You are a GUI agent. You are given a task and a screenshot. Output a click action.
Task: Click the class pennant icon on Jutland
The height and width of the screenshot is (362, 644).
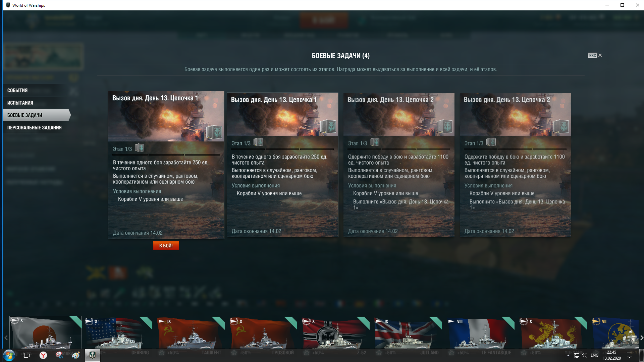[x=379, y=321]
